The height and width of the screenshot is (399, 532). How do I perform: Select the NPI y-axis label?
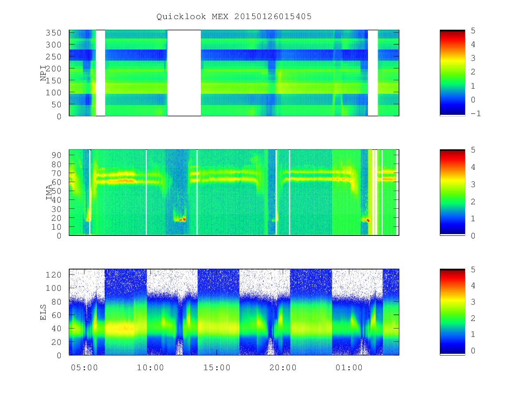click(x=43, y=73)
